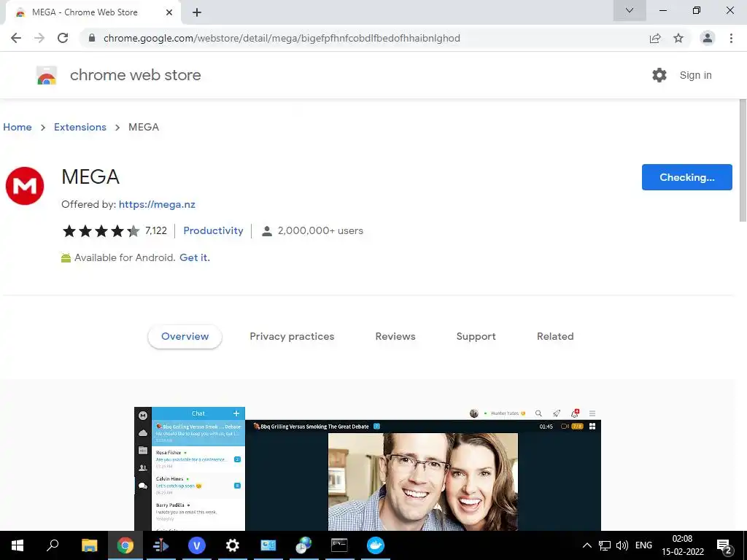Click the star rating for MEGA
The image size is (747, 560).
pyautogui.click(x=101, y=231)
